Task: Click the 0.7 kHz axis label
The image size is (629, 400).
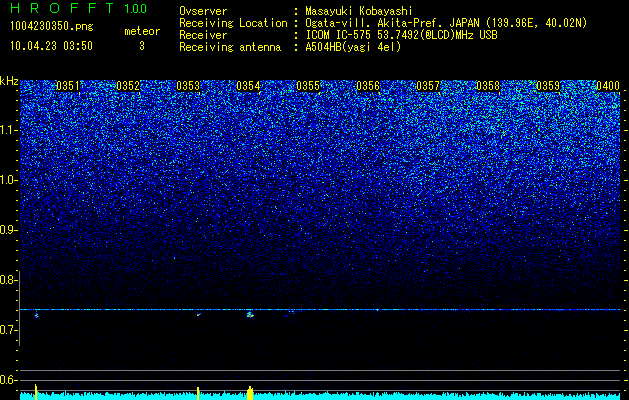Action: [7, 330]
